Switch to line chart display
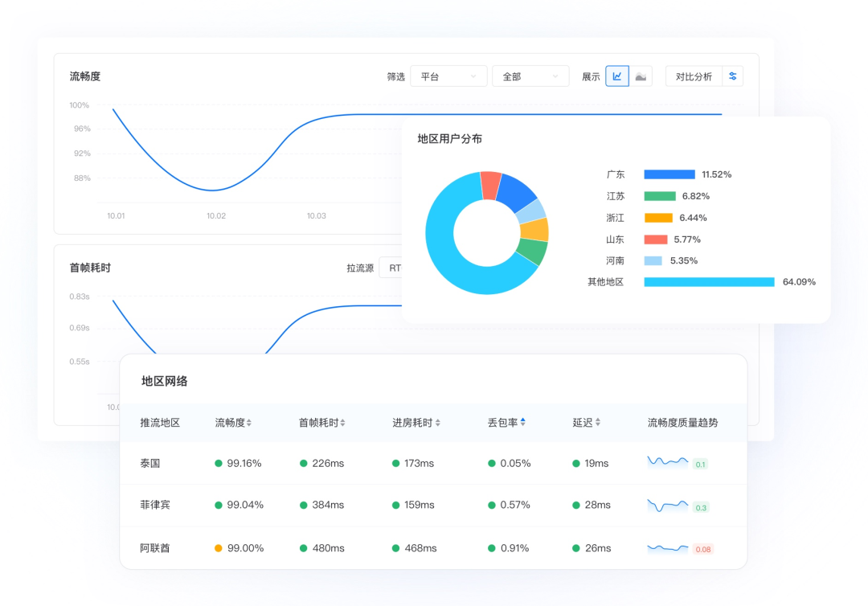The width and height of the screenshot is (868, 606). [x=617, y=76]
